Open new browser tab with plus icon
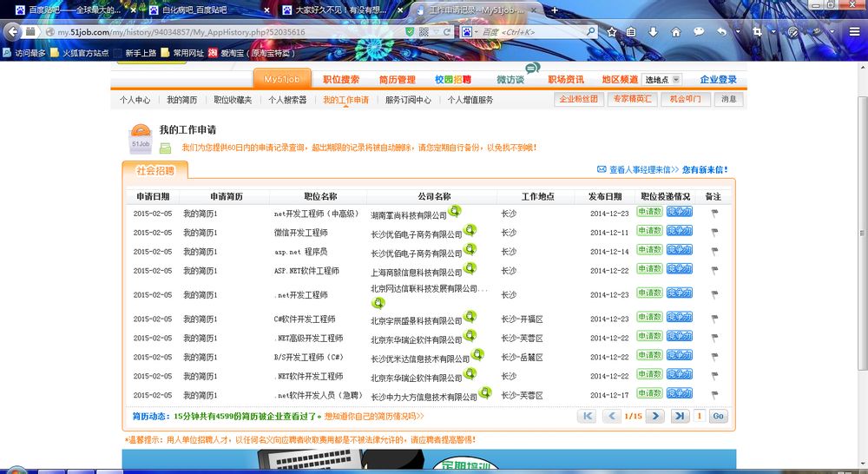The image size is (868, 474). 554,10
